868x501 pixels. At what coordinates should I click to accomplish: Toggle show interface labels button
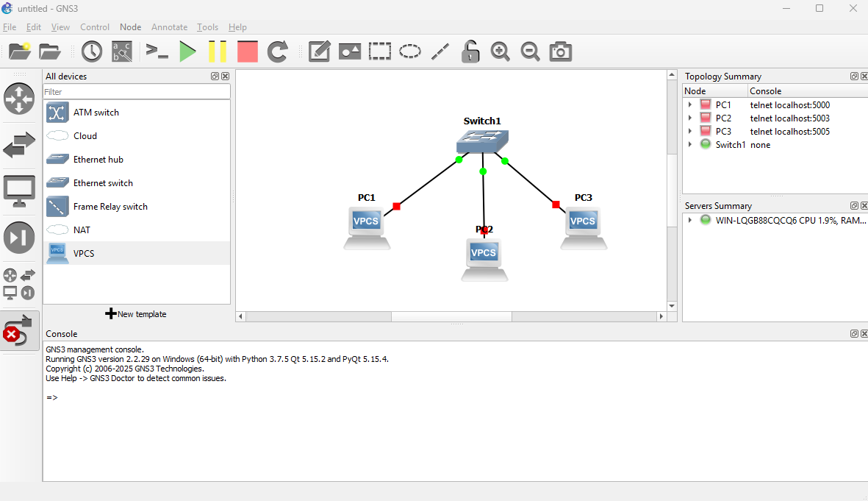(122, 51)
